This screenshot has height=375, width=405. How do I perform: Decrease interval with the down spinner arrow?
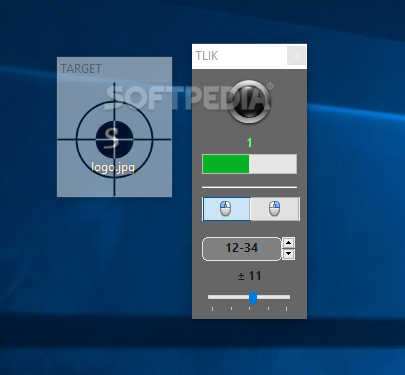288,254
